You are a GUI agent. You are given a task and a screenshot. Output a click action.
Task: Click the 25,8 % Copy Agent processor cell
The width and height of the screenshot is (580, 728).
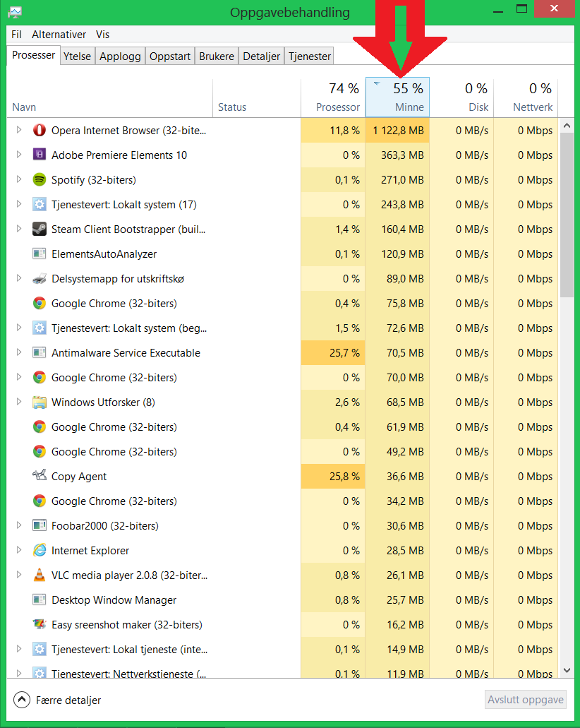(333, 477)
